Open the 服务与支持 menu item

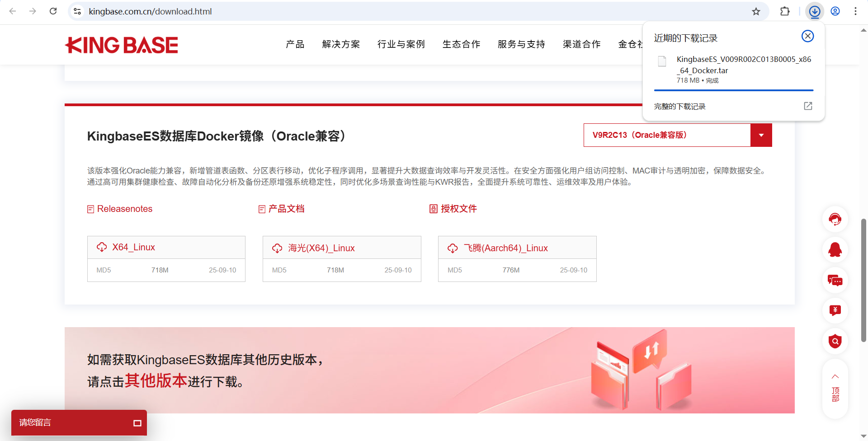point(521,44)
